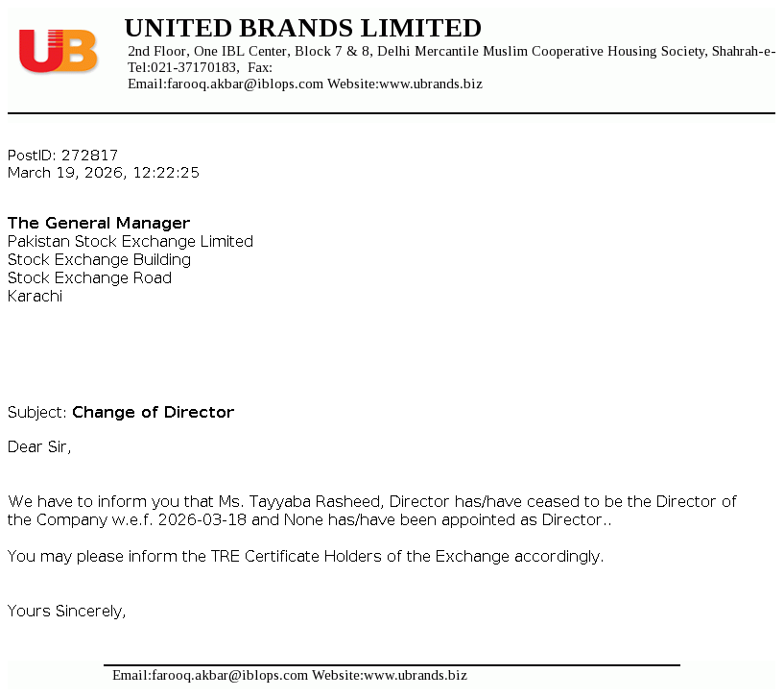Screen dimensions: 784x697
Task: Select the PostID 272817 text
Action: click(x=62, y=156)
